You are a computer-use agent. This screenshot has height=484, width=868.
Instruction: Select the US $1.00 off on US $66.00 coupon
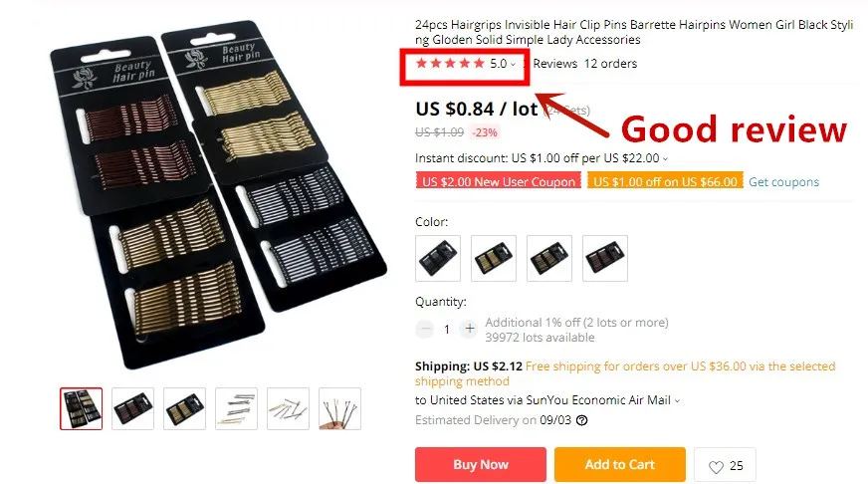point(665,181)
